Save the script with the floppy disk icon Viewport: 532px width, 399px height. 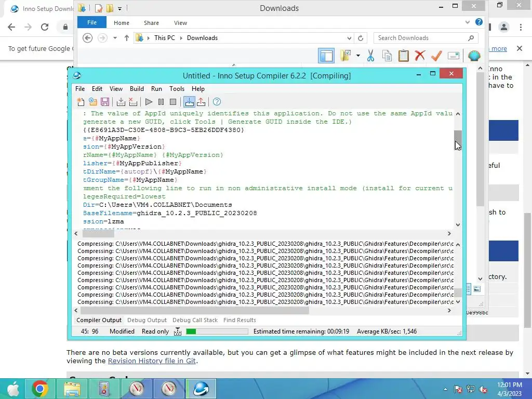tap(105, 102)
